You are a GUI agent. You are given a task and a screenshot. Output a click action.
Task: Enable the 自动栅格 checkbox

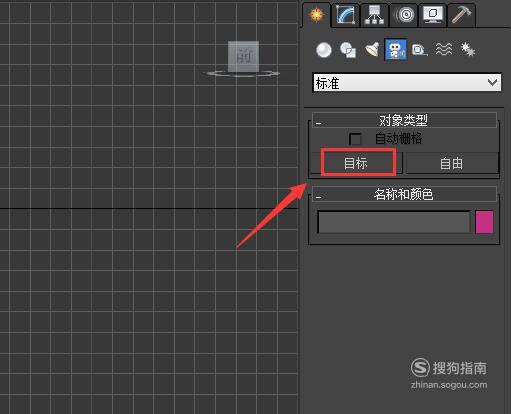coord(355,139)
